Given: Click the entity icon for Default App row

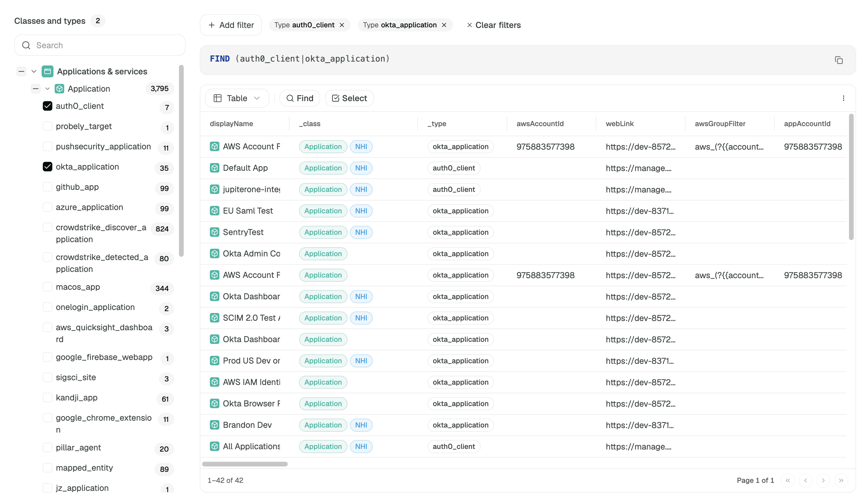Looking at the screenshot, I should 215,168.
